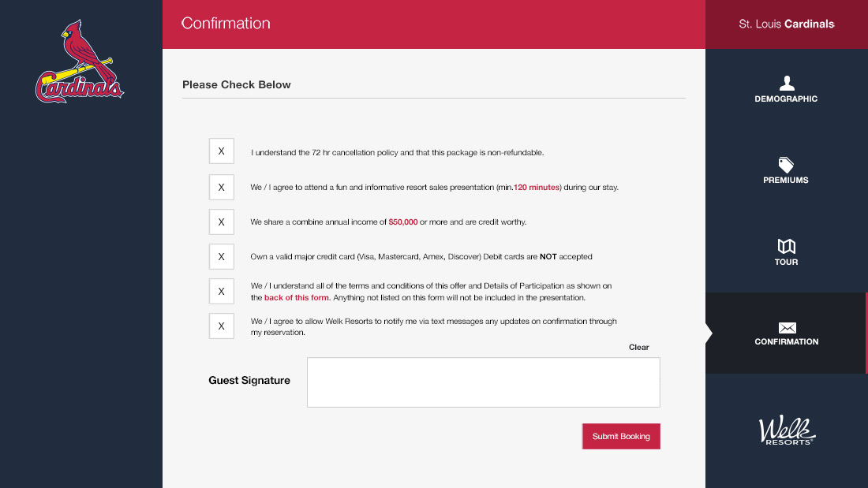Screen dimensions: 868x488
Task: Click the Welk Resorts logo
Action: (787, 430)
